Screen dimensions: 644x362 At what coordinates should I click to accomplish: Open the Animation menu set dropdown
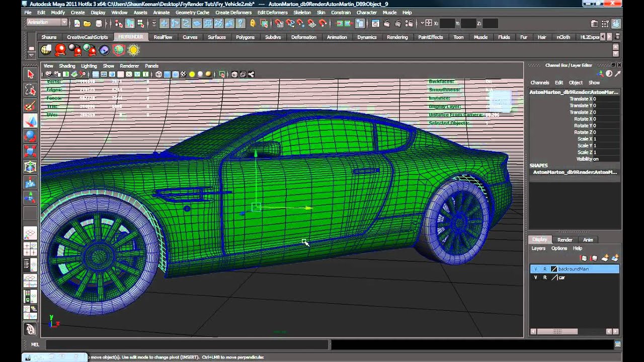[47, 23]
